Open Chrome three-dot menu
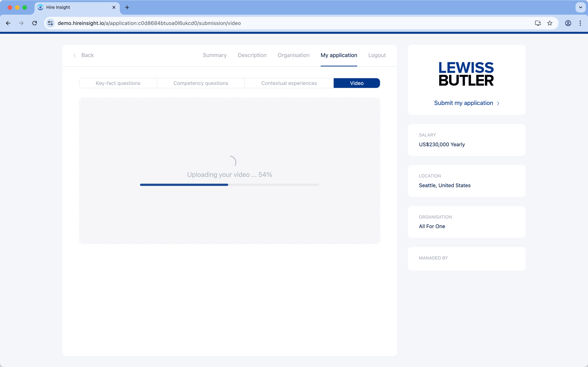The height and width of the screenshot is (367, 588). (x=580, y=23)
